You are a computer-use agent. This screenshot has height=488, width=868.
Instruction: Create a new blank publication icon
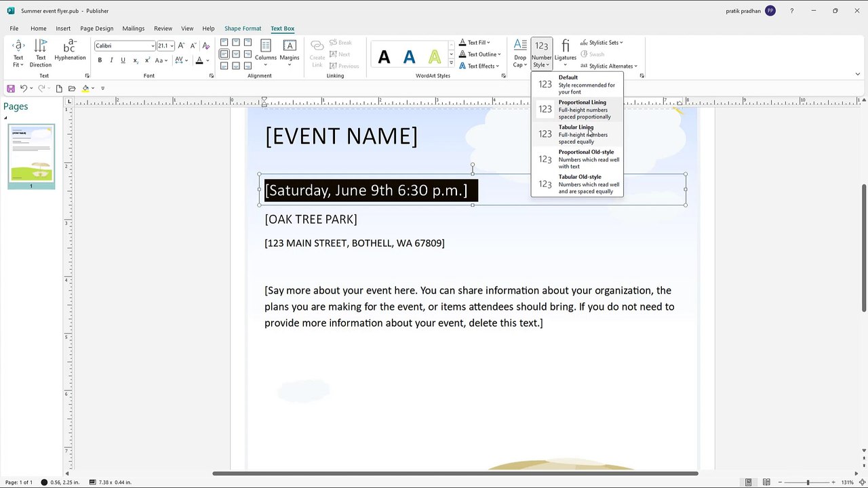pyautogui.click(x=59, y=88)
